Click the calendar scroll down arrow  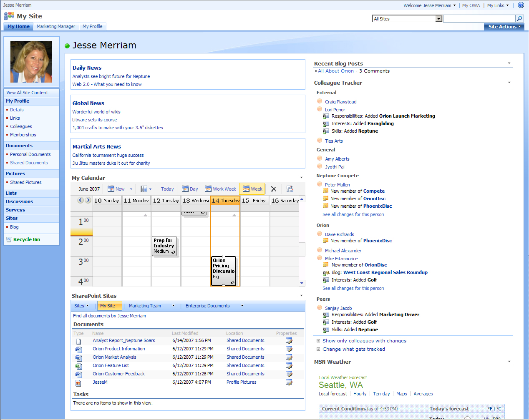302,283
